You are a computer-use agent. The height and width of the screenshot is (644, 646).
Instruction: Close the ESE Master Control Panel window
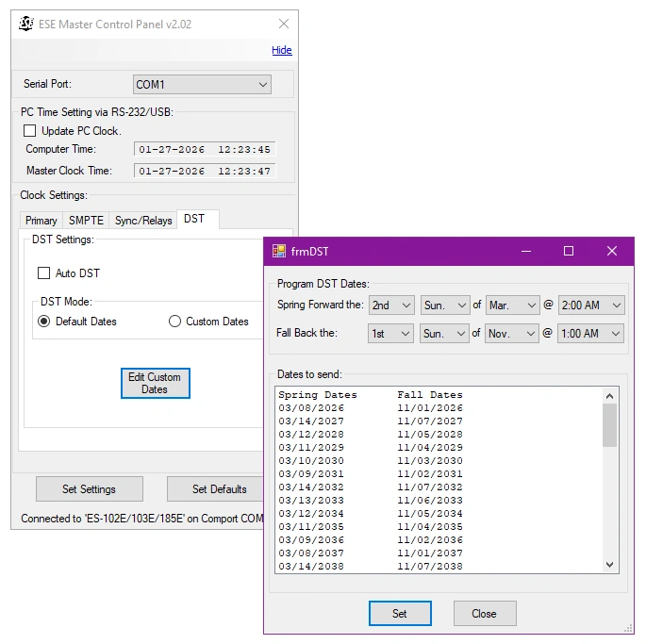click(284, 24)
